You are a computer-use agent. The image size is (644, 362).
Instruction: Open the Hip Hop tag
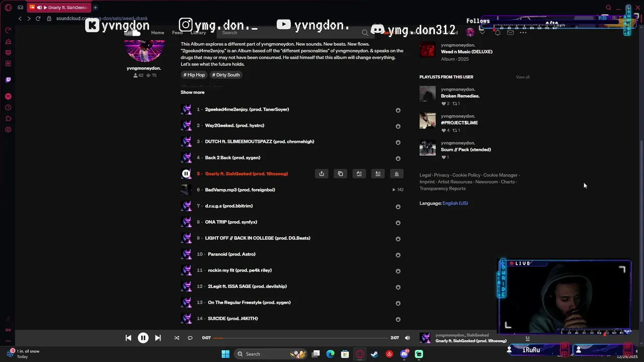coord(194,75)
